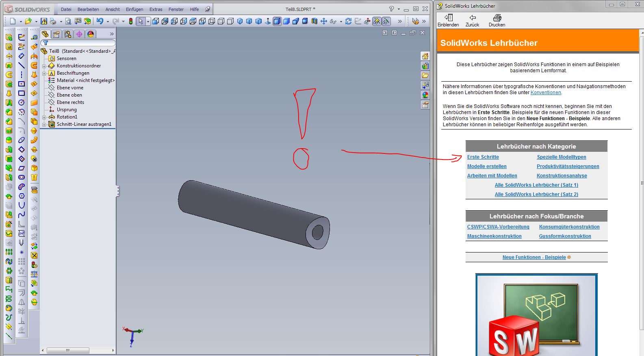This screenshot has width=644, height=356.
Task: Click the DisplayManager color ball tab
Action: (x=91, y=34)
